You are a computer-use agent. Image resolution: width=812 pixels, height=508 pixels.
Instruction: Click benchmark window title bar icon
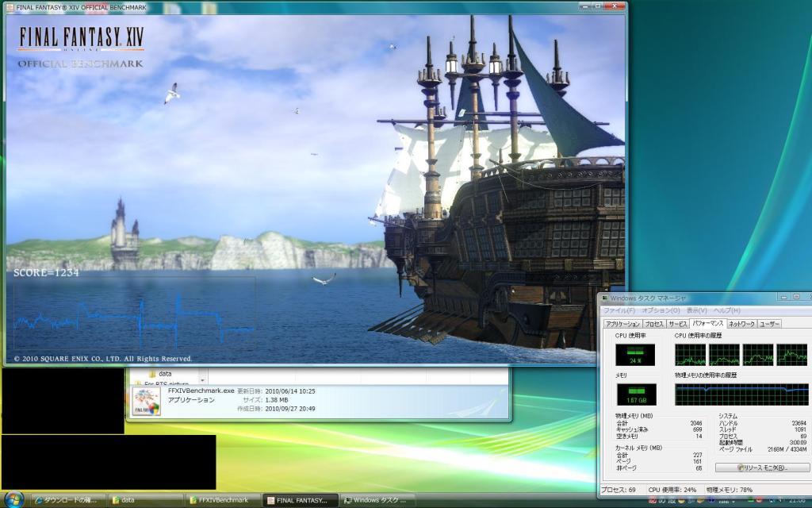pyautogui.click(x=10, y=7)
